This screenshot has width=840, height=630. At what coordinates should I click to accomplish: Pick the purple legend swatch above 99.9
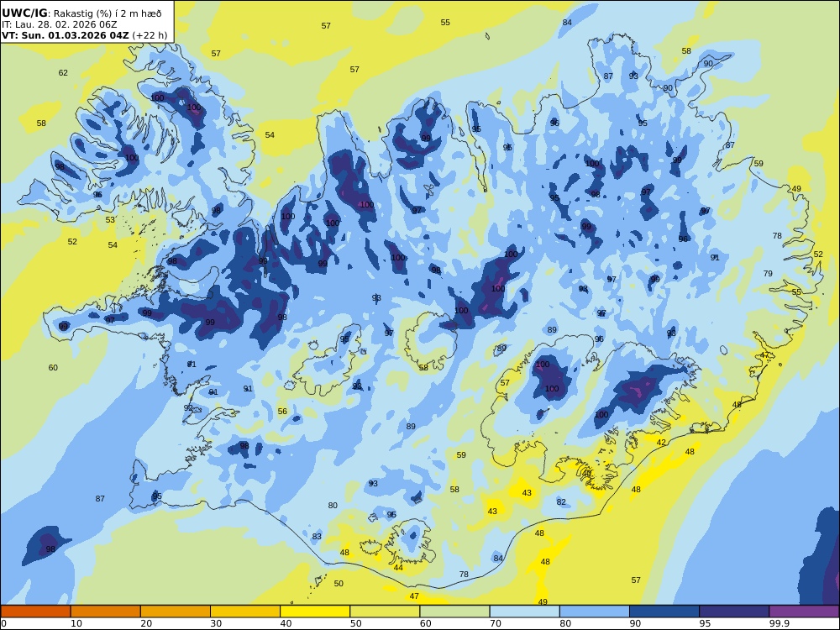(804, 612)
